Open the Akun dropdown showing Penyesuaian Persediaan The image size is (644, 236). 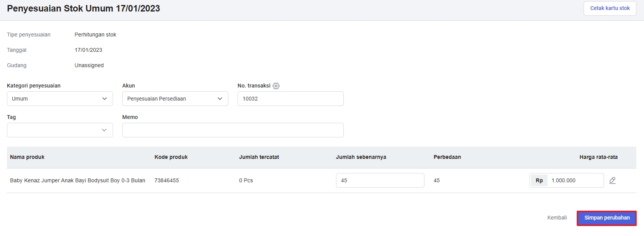[175, 99]
